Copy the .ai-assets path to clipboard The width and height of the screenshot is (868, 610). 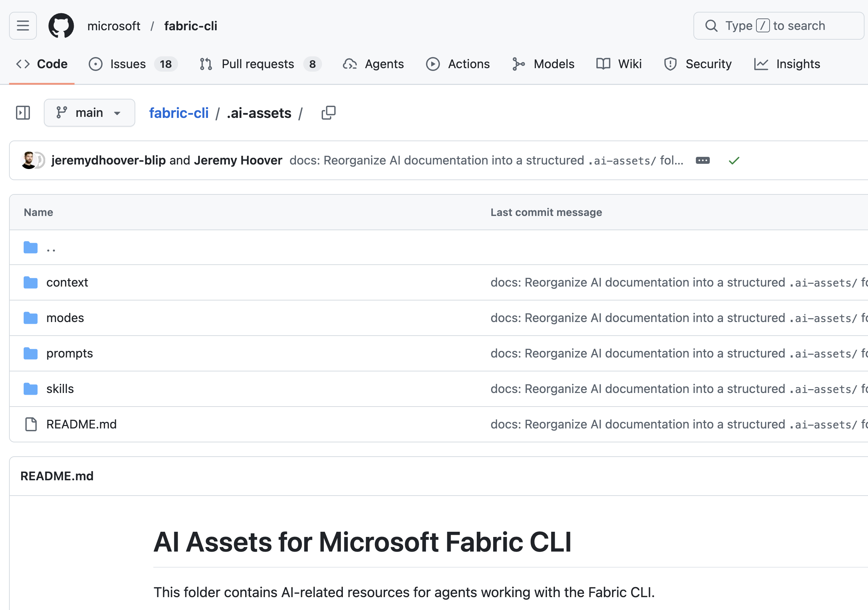coord(328,113)
